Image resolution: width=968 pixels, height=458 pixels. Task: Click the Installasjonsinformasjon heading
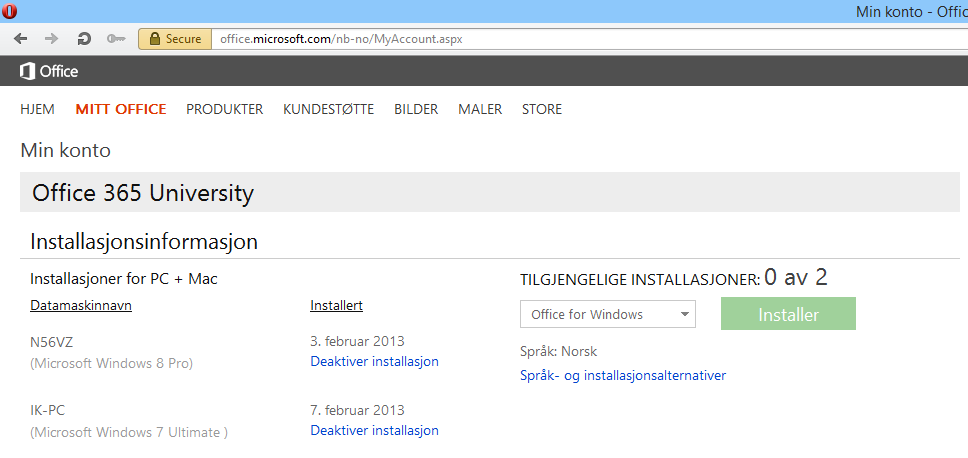point(144,241)
